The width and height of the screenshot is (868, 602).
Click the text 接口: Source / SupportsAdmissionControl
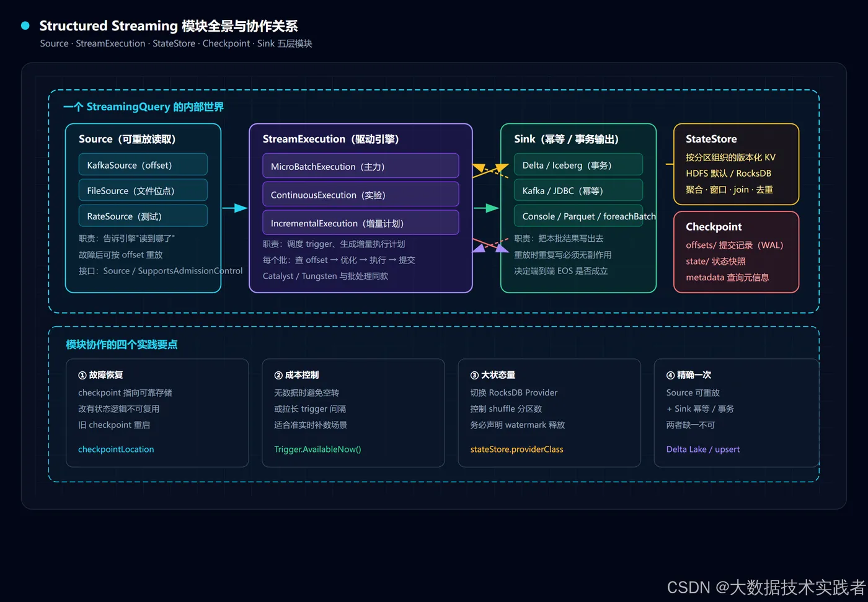[x=161, y=270]
